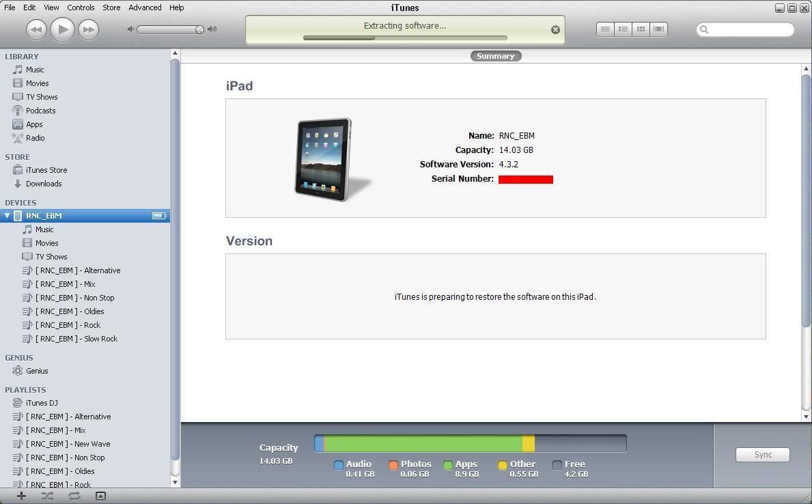Click the Add playlist plus button

21,496
